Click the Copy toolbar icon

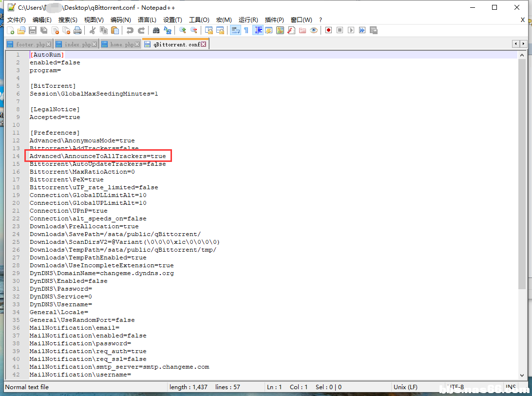click(104, 31)
